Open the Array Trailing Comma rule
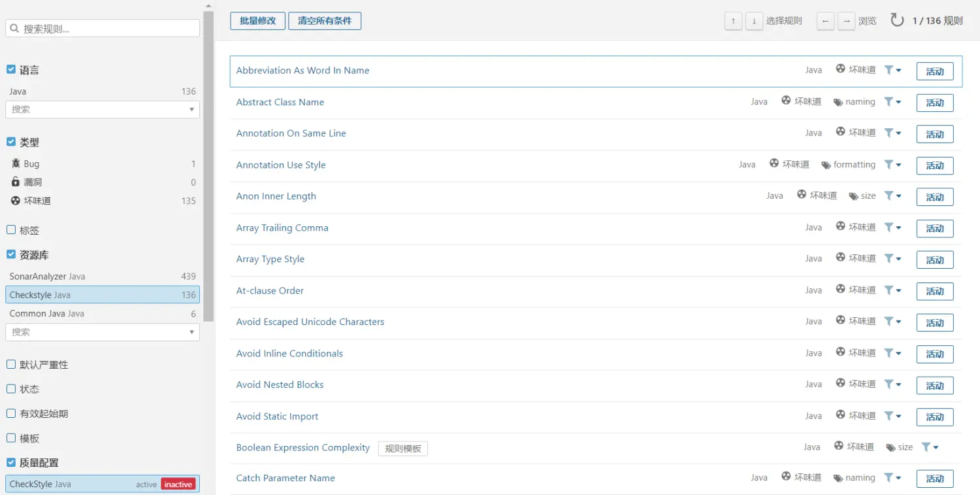The width and height of the screenshot is (980, 495). click(x=282, y=228)
